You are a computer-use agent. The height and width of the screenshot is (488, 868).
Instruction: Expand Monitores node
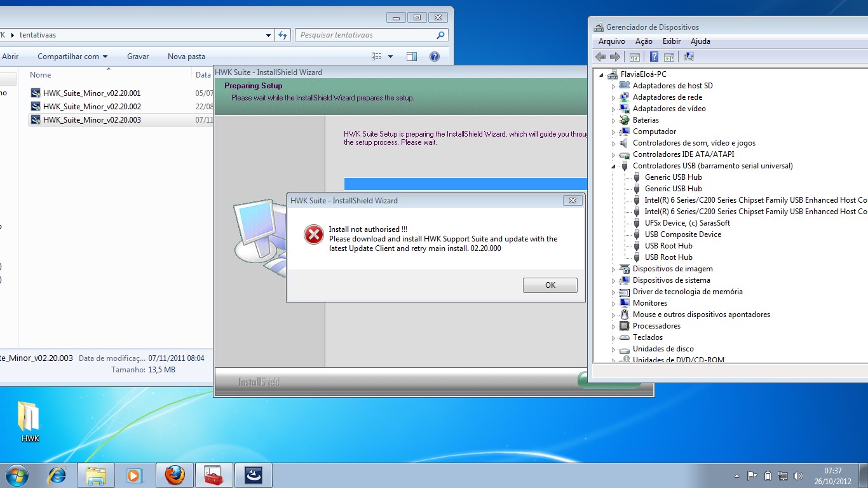pos(614,303)
